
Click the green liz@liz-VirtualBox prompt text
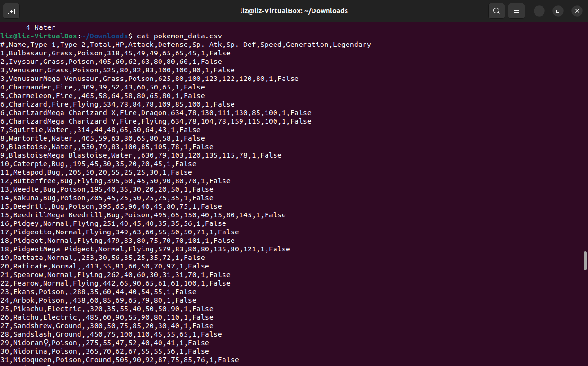pos(38,36)
